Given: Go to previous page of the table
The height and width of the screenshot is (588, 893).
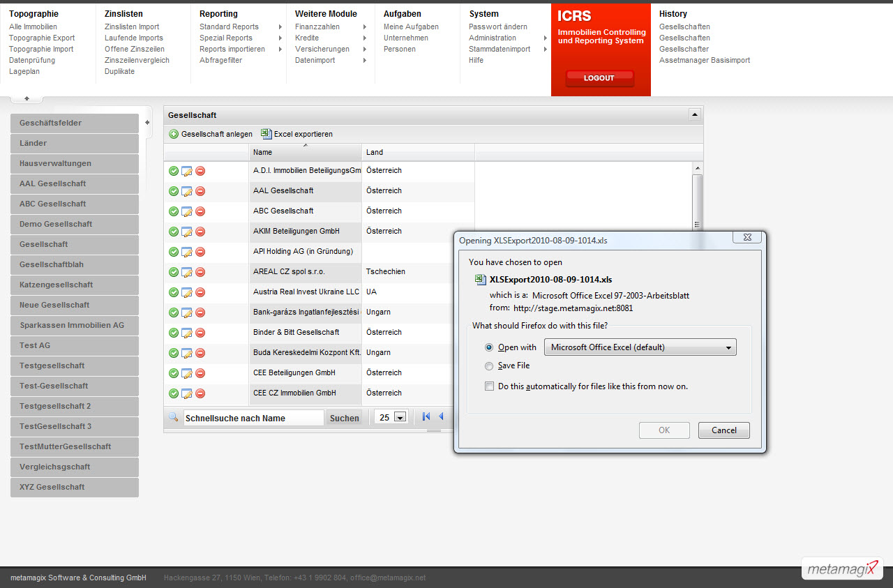Looking at the screenshot, I should (441, 417).
